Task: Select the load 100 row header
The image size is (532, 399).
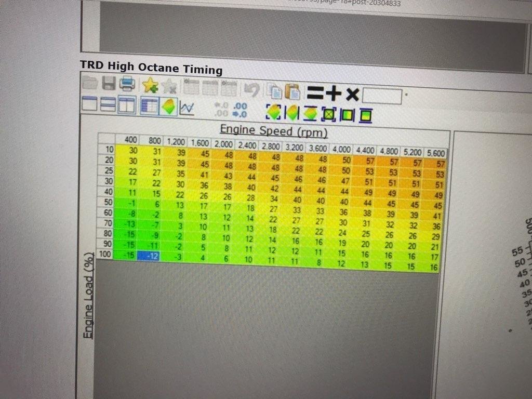Action: (105, 254)
